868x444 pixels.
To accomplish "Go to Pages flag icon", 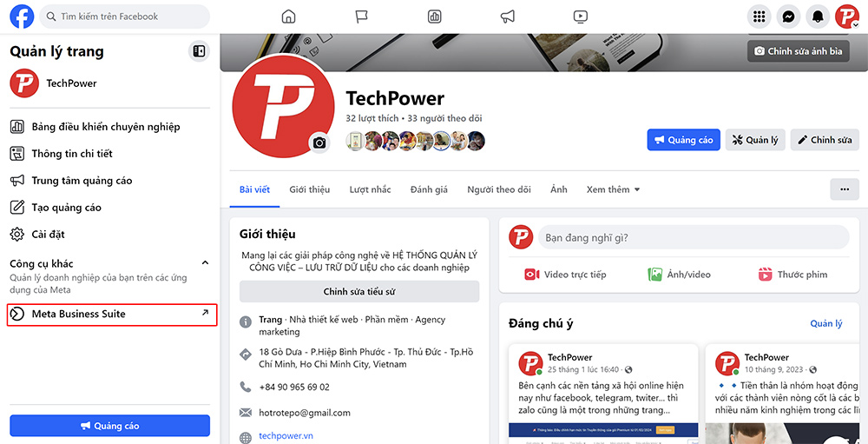I will coord(361,17).
